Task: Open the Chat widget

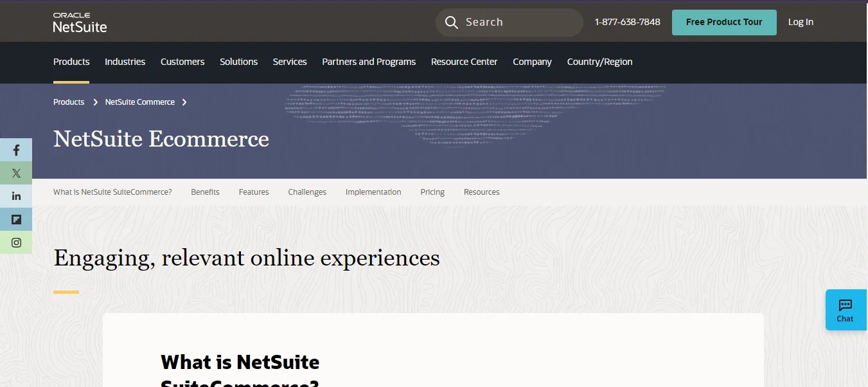Action: point(846,310)
